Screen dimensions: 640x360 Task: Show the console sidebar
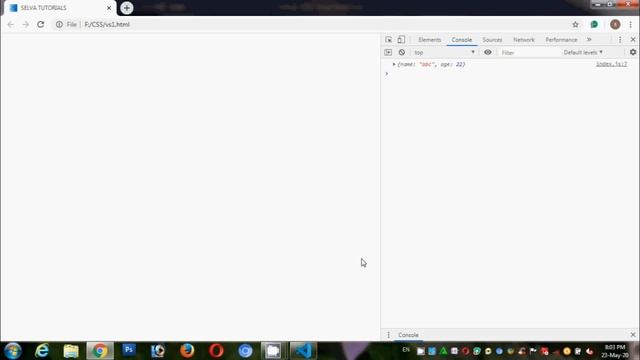click(x=388, y=52)
